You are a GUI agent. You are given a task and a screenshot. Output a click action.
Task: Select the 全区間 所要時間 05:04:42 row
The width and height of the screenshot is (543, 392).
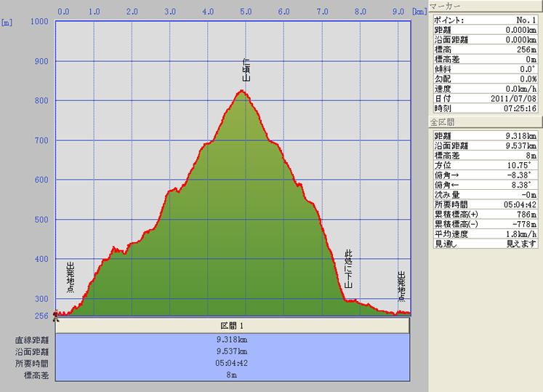tap(485, 204)
